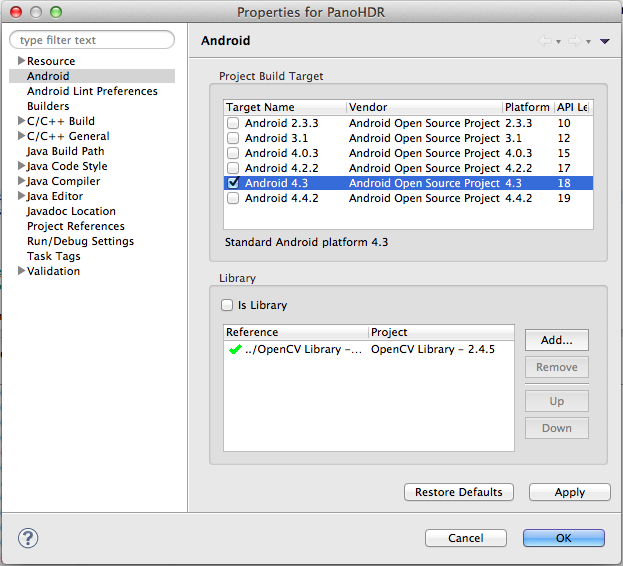The width and height of the screenshot is (623, 566).
Task: Click the Project column header in library table
Action: (x=441, y=332)
